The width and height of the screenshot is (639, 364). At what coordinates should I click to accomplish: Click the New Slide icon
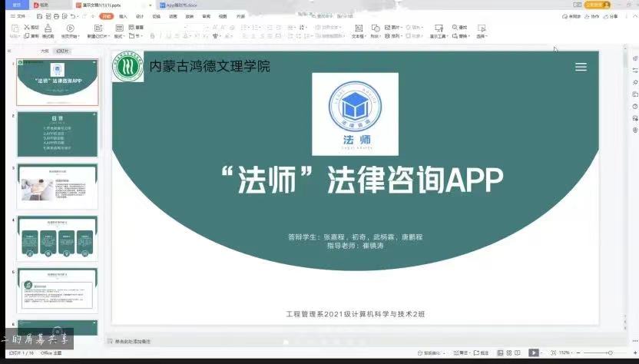point(98,28)
